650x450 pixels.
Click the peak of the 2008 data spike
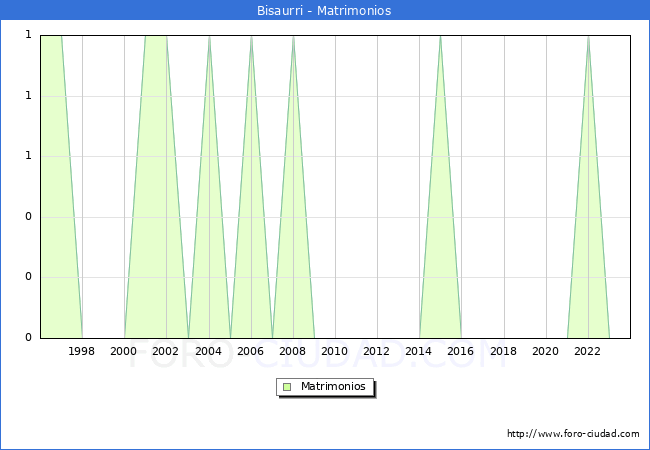point(293,37)
